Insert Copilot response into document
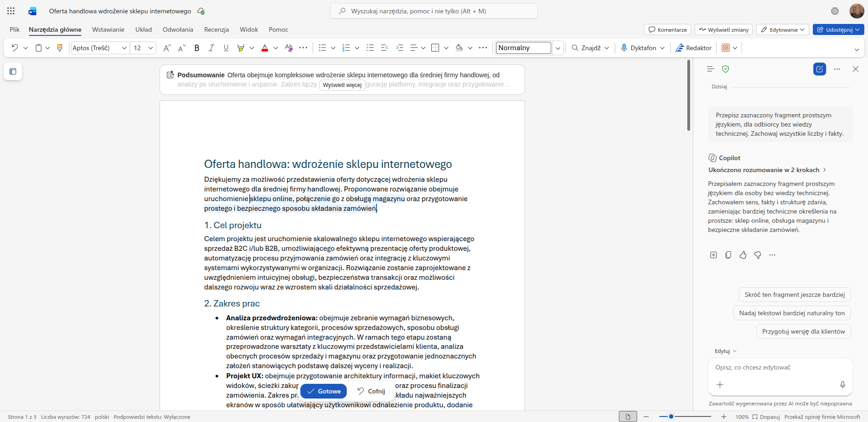Screen dimensions: 868x422 point(714,255)
